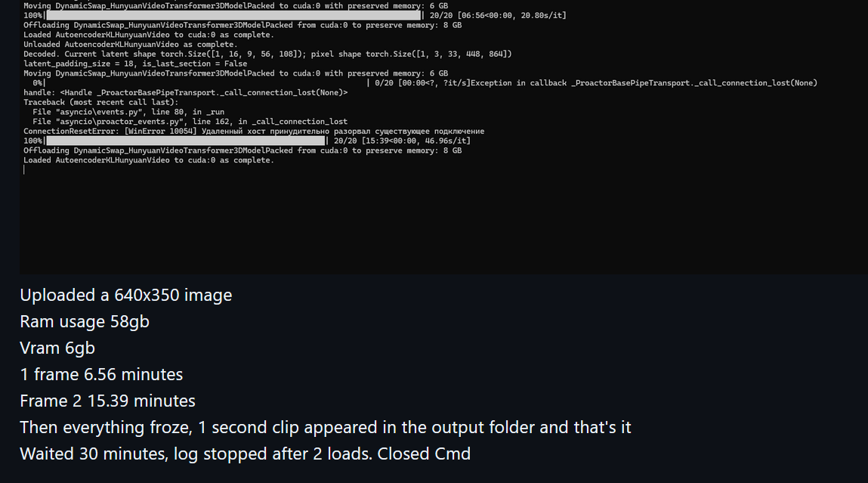Click the Uploaded a 640x350 image text
Image resolution: width=868 pixels, height=483 pixels.
tap(125, 296)
